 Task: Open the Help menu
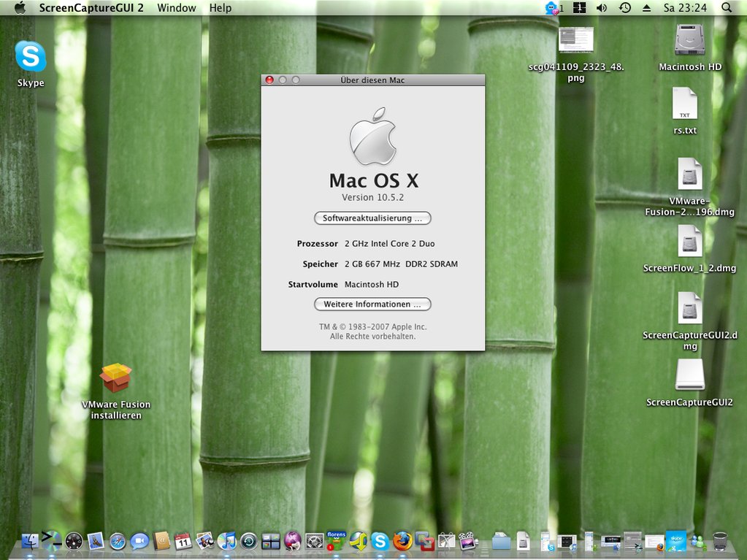[x=220, y=8]
